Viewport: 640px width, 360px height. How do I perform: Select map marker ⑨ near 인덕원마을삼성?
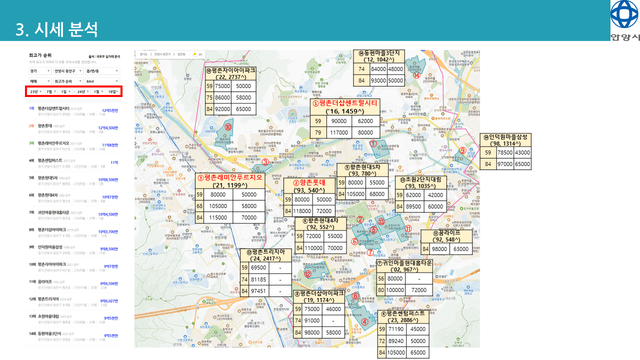(x=462, y=150)
